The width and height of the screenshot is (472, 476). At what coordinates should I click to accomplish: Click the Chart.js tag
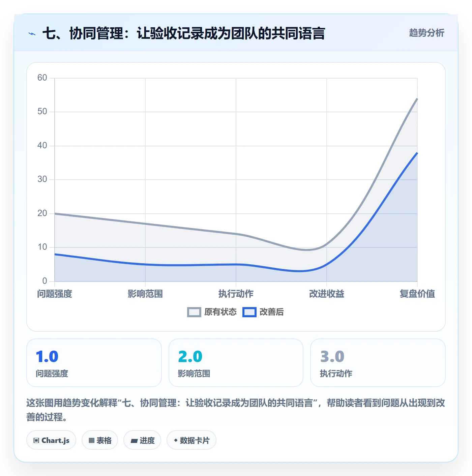click(51, 440)
